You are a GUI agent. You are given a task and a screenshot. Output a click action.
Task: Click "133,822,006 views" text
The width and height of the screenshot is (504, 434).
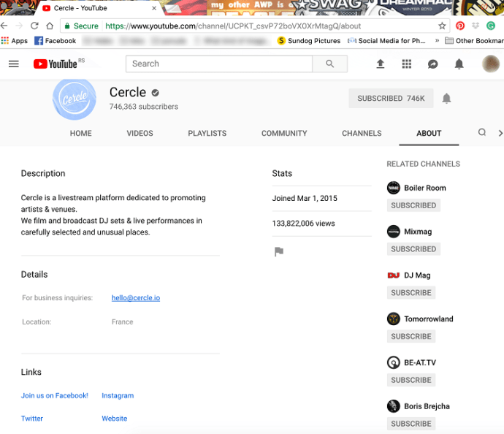pos(303,224)
